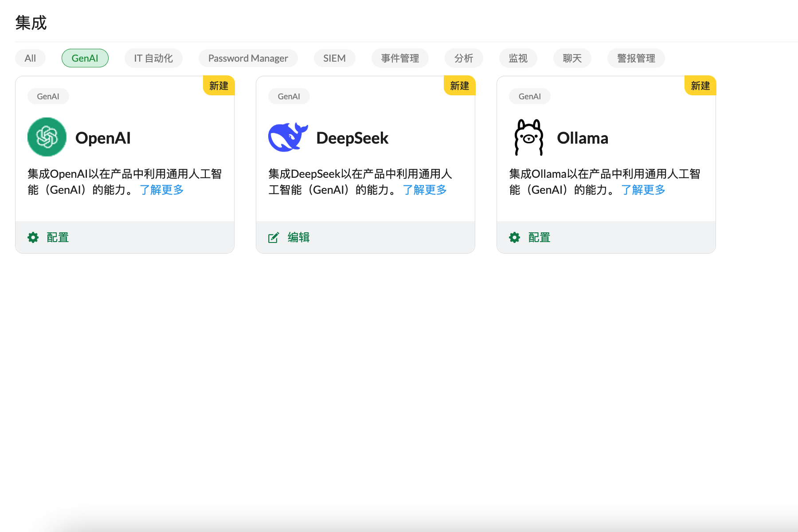This screenshot has height=532, width=798.
Task: Select the 事件管理 filter tab
Action: click(x=400, y=58)
